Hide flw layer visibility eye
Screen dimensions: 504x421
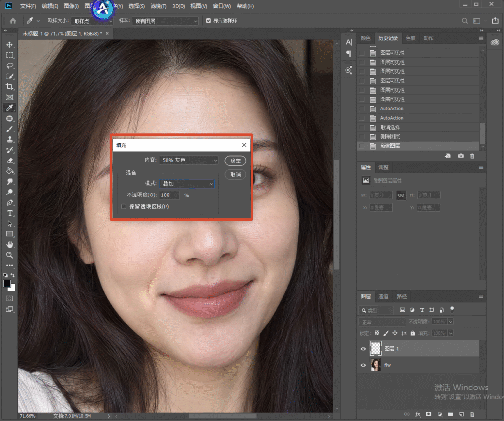tap(363, 365)
